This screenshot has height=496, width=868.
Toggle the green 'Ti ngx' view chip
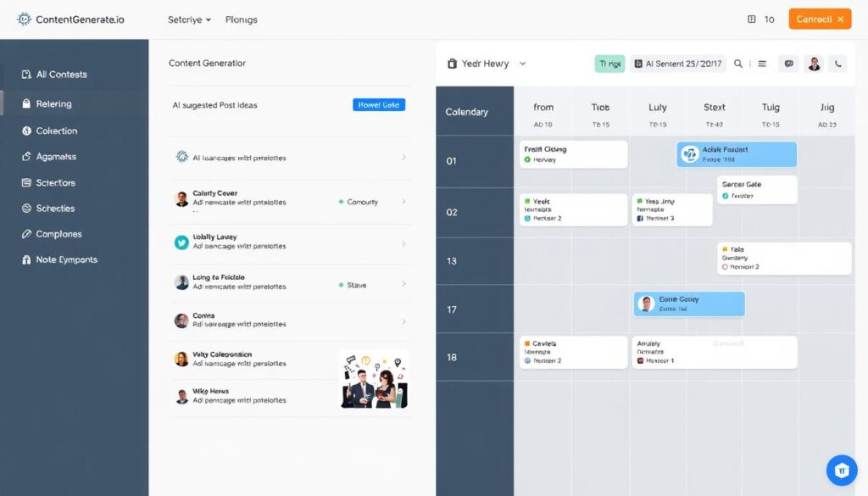609,64
